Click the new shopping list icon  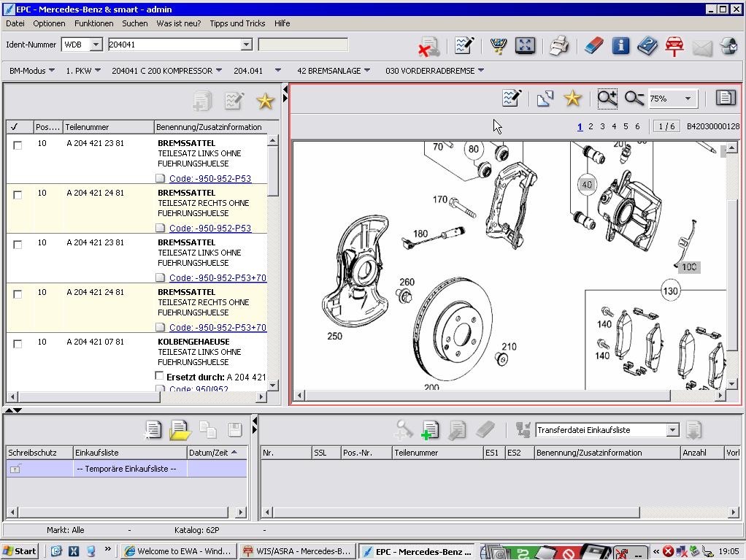click(x=153, y=430)
